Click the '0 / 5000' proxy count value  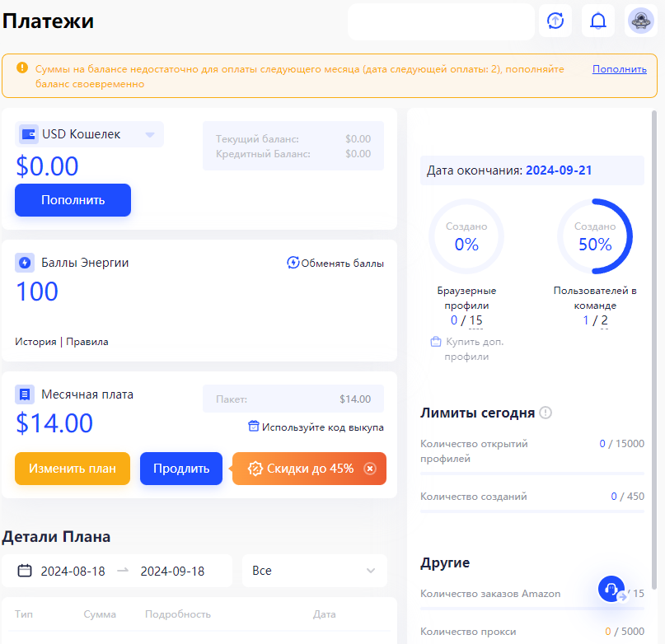(x=625, y=632)
